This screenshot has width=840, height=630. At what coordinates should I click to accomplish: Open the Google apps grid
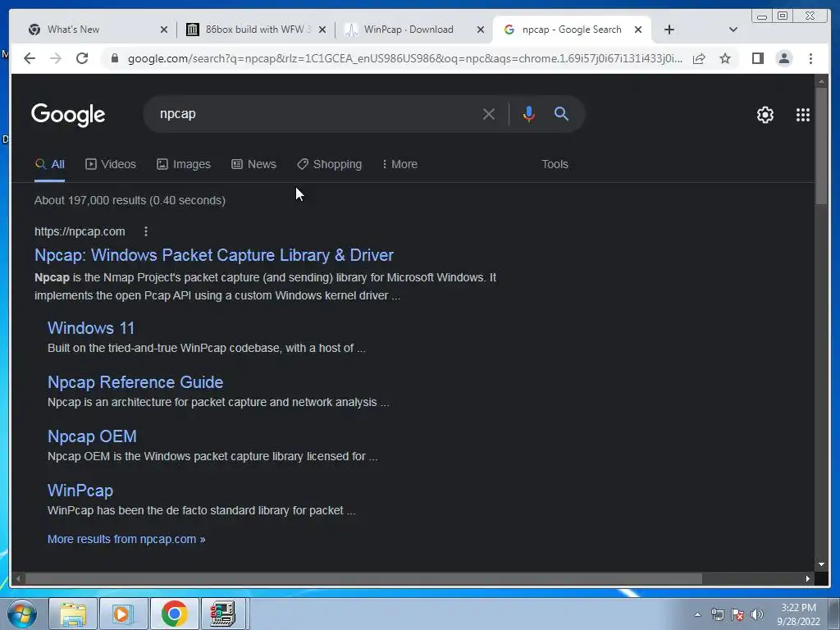tap(802, 115)
